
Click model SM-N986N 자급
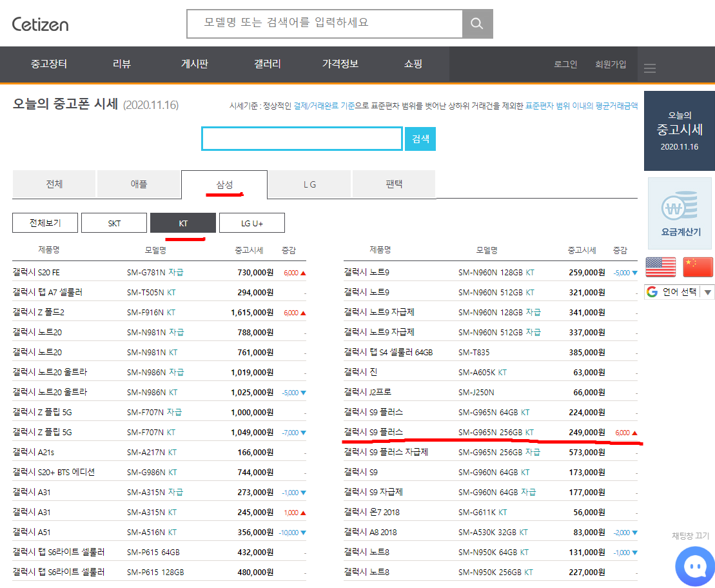point(155,372)
